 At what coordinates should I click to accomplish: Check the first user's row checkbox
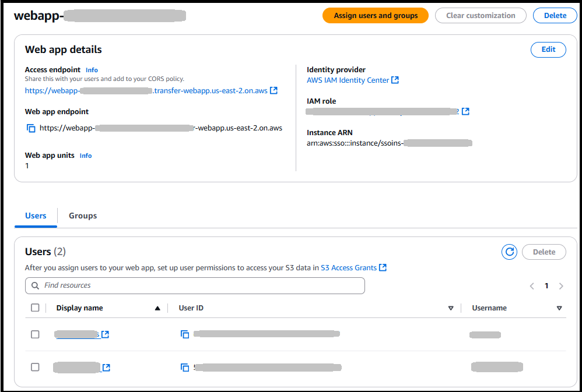point(35,334)
